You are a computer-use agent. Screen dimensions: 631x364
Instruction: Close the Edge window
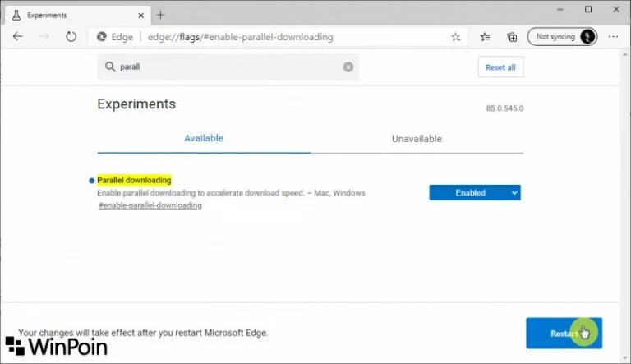click(x=616, y=9)
